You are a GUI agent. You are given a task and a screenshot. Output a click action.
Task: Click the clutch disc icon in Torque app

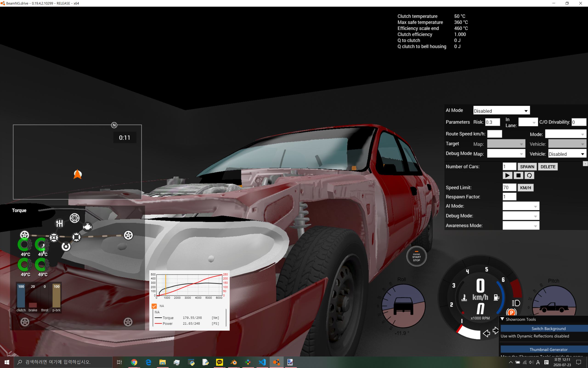75,218
